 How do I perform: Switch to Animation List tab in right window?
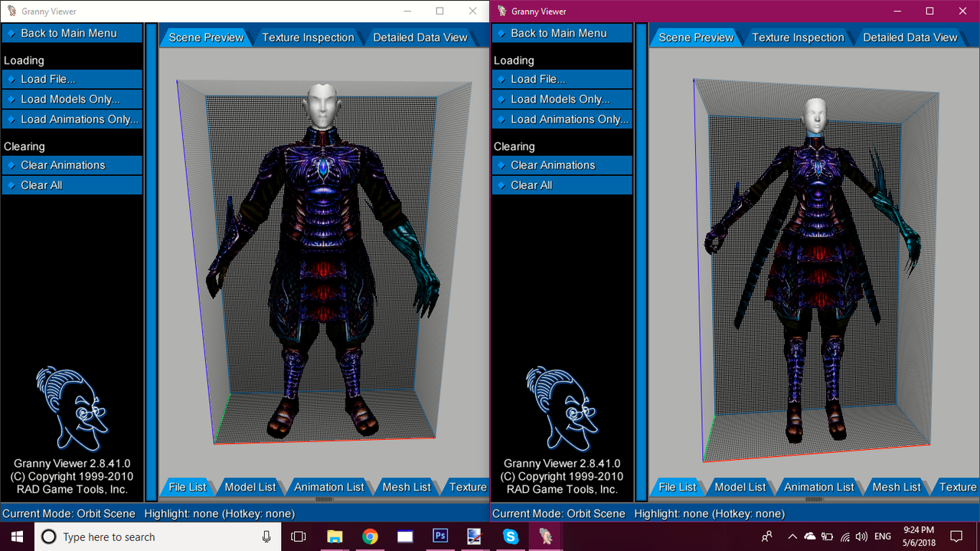click(819, 487)
